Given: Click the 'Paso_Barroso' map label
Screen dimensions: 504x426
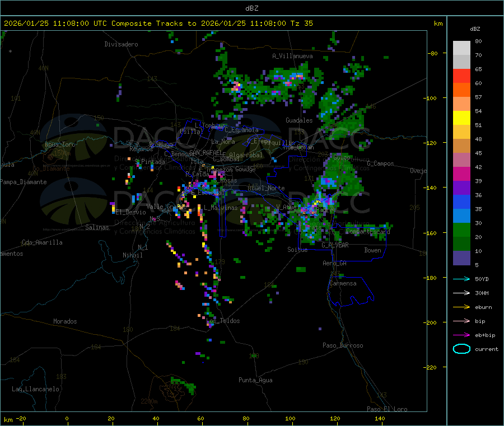Looking at the screenshot, I should [x=343, y=345].
